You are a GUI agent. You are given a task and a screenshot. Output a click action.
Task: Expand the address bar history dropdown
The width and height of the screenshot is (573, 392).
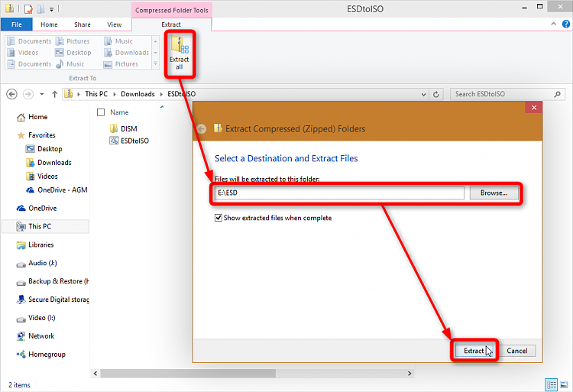point(423,94)
